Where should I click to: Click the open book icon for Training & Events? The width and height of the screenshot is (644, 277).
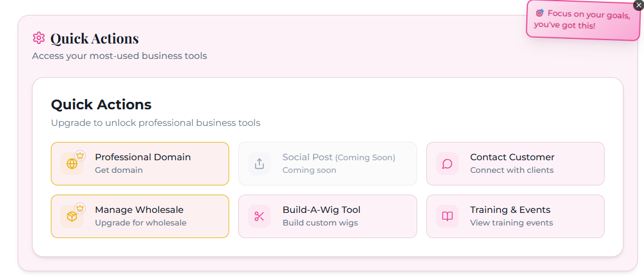coord(447,216)
